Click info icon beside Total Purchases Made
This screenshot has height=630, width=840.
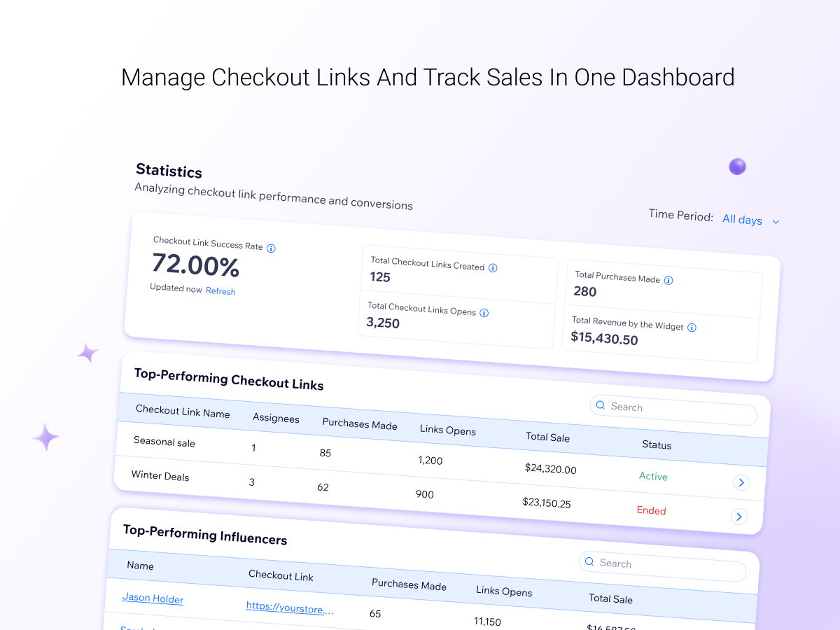pos(668,281)
